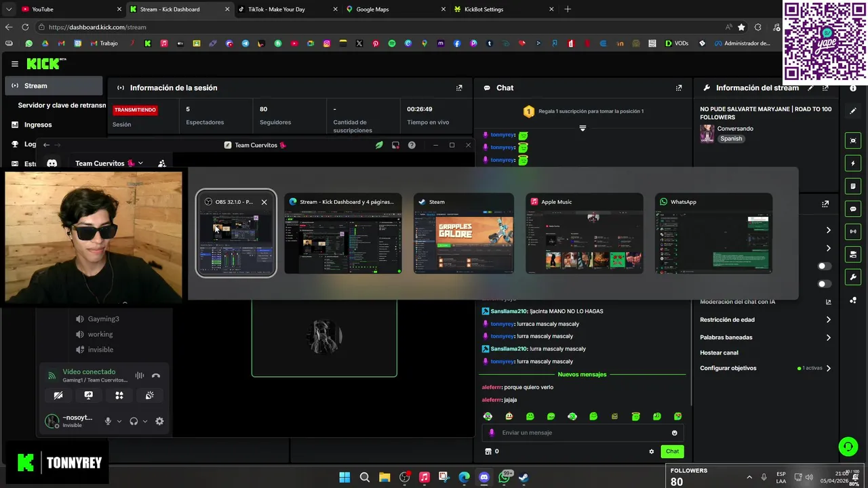Open Ingresos in the Kick sidebar
The height and width of the screenshot is (488, 868).
38,125
